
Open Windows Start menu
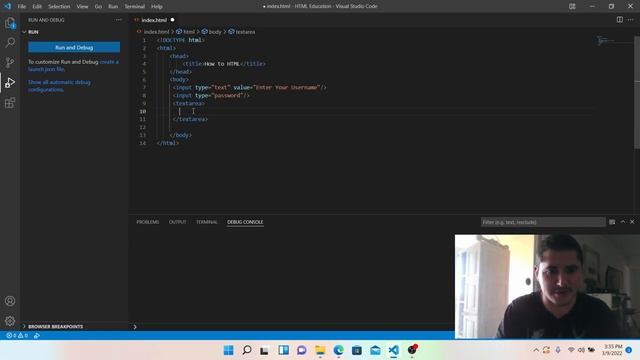[x=229, y=350]
